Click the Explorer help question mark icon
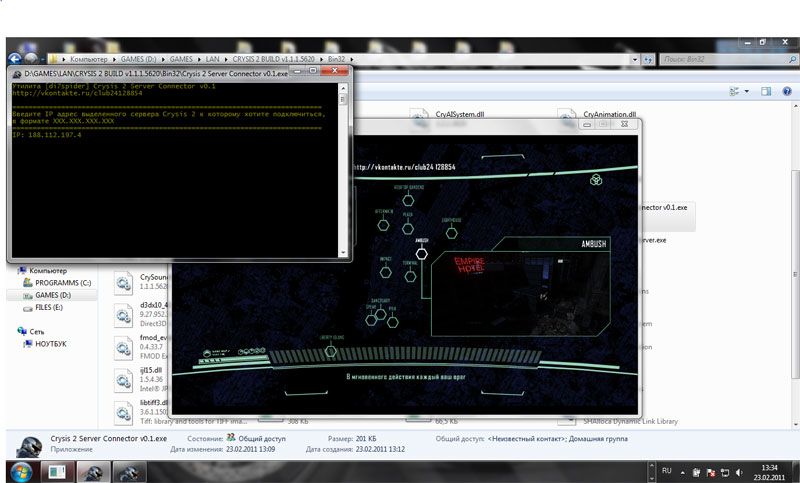This screenshot has width=800, height=483. click(787, 90)
